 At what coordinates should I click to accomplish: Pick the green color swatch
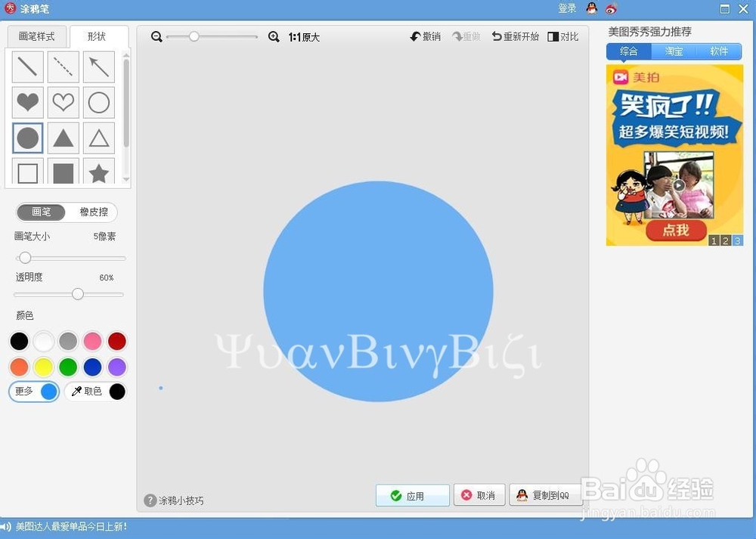tap(68, 367)
